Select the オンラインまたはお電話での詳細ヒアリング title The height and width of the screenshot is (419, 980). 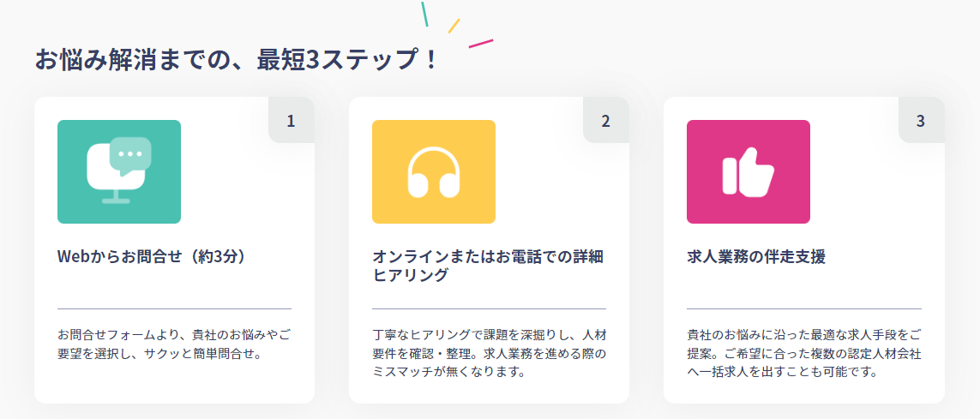[x=489, y=266]
